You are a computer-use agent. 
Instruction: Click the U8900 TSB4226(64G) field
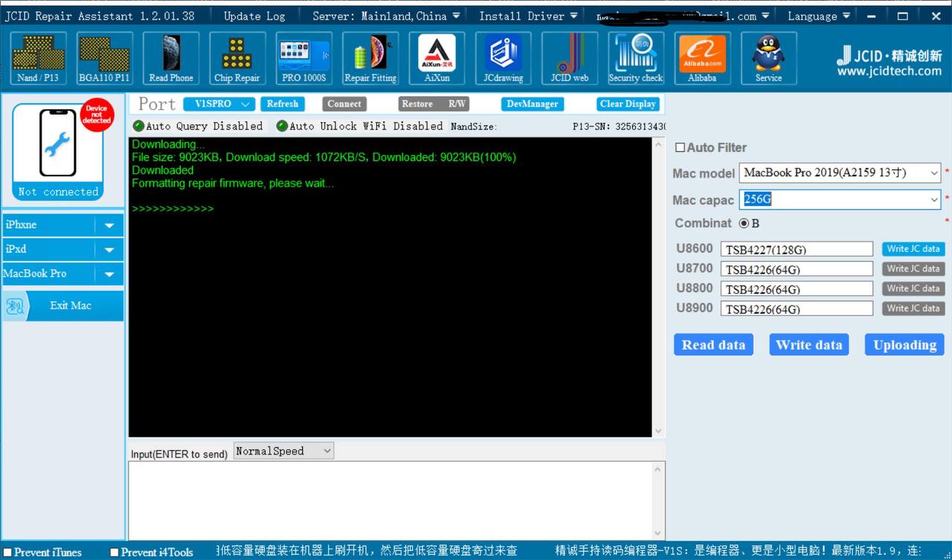pyautogui.click(x=797, y=309)
